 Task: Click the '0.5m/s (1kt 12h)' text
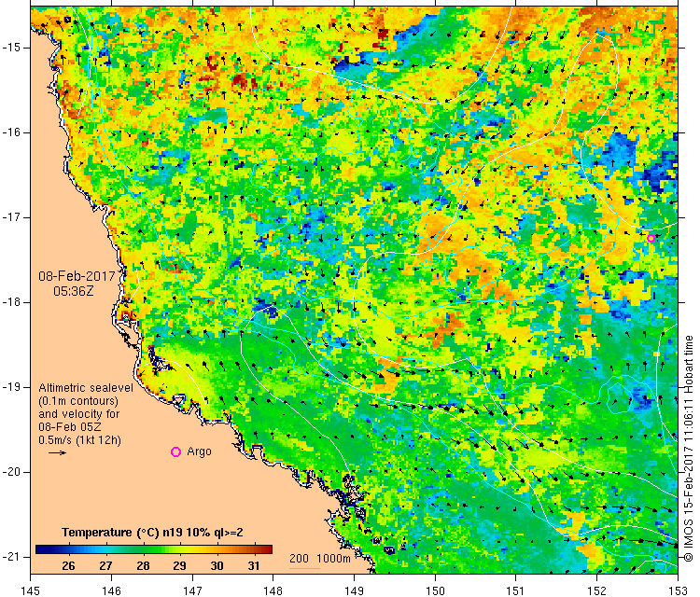click(x=79, y=440)
